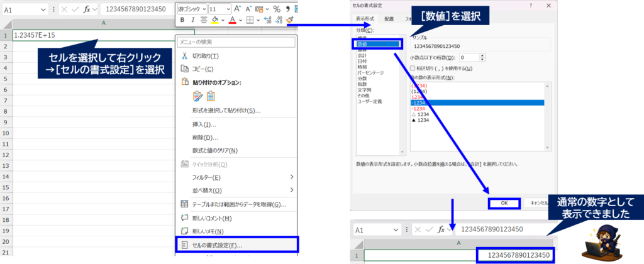This screenshot has width=644, height=264.
Task: Select the 日付 category
Action: pos(363,61)
